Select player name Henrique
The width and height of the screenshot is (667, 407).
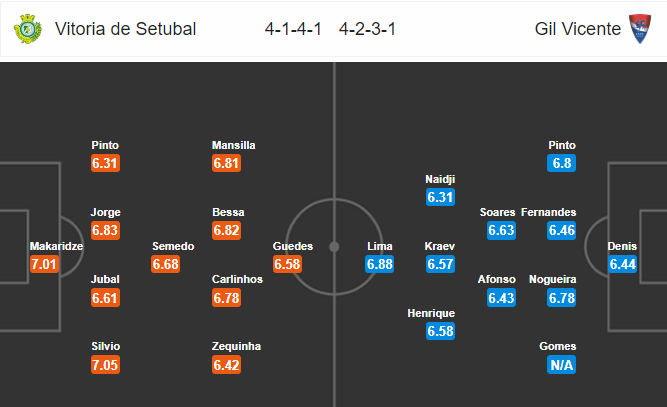431,313
